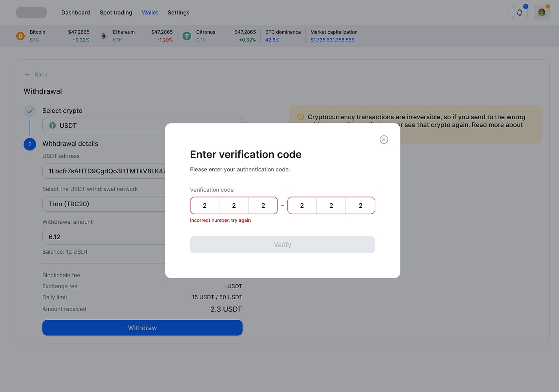The width and height of the screenshot is (559, 392).
Task: Open the notifications bell
Action: pos(519,13)
